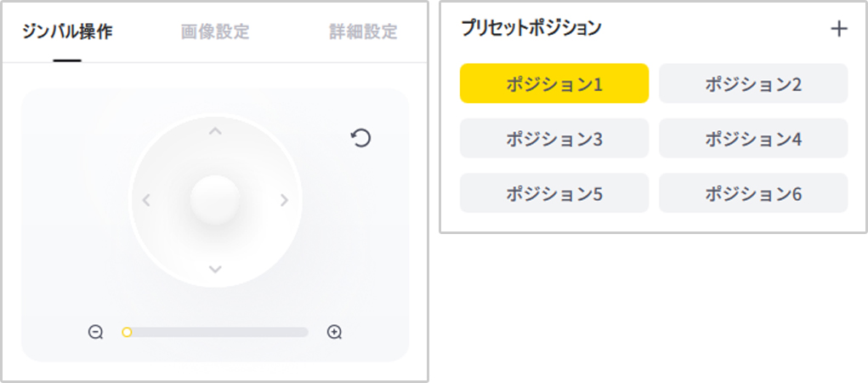Open the 詳細設定 tab

tap(363, 32)
